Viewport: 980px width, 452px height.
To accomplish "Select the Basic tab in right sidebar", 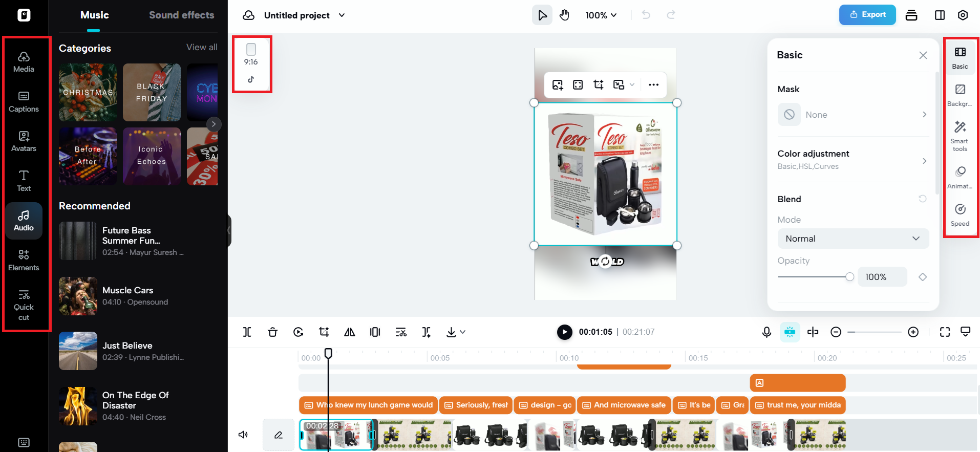I will click(960, 58).
